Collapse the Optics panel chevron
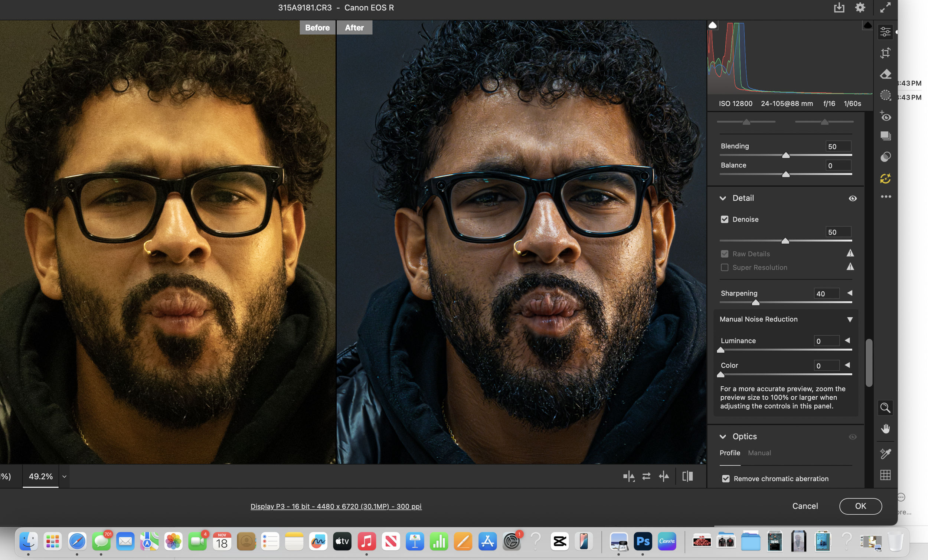 click(x=722, y=436)
